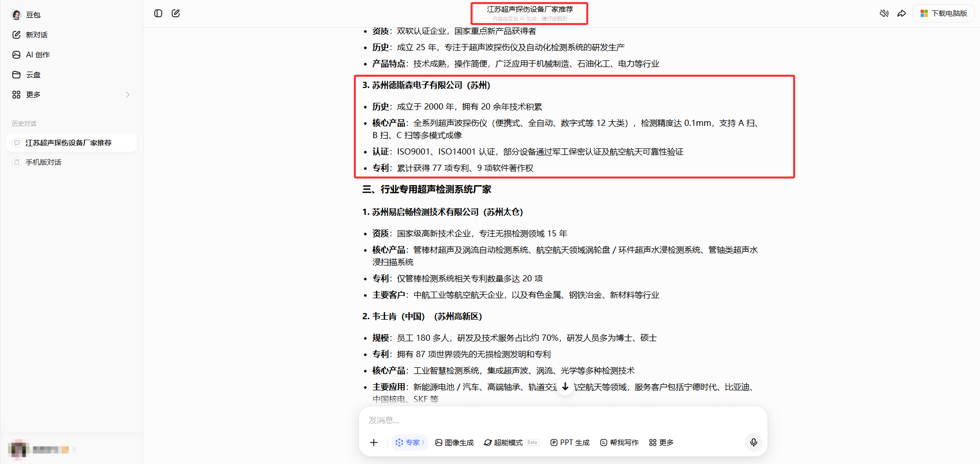Click the line 历史：成立 25 年
This screenshot has width=980, height=464.
click(x=498, y=48)
